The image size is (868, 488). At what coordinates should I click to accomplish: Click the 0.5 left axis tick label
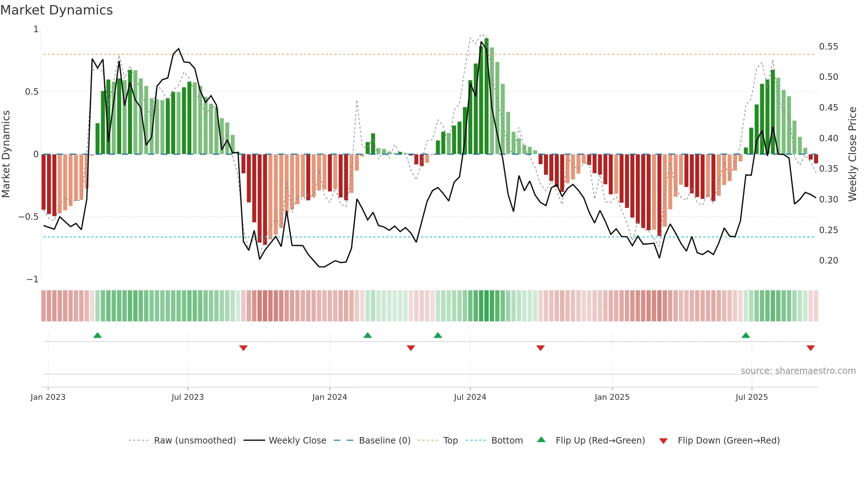[32, 92]
